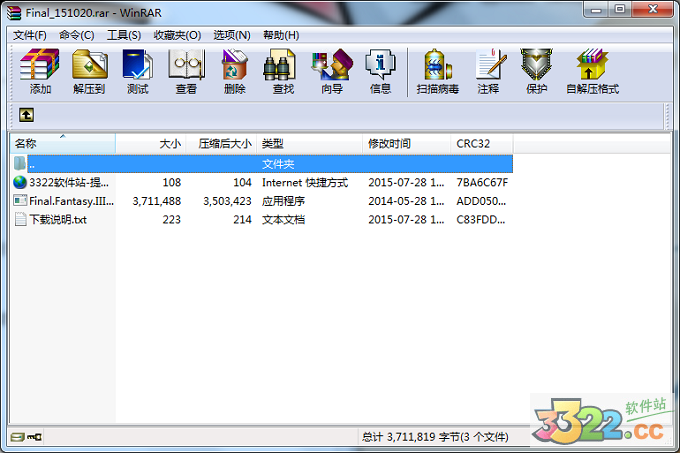The height and width of the screenshot is (453, 680).
Task: Select the Final.Fantasy.III... file name
Action: coord(72,201)
